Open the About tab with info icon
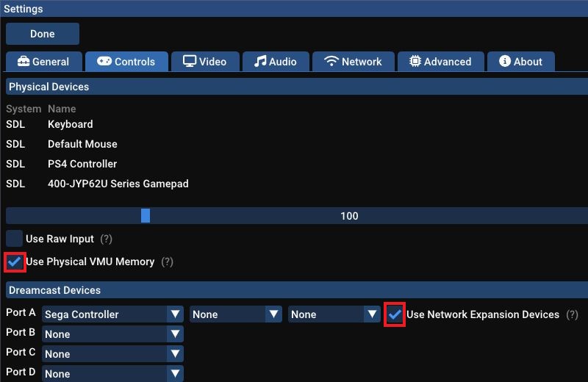 [520, 62]
